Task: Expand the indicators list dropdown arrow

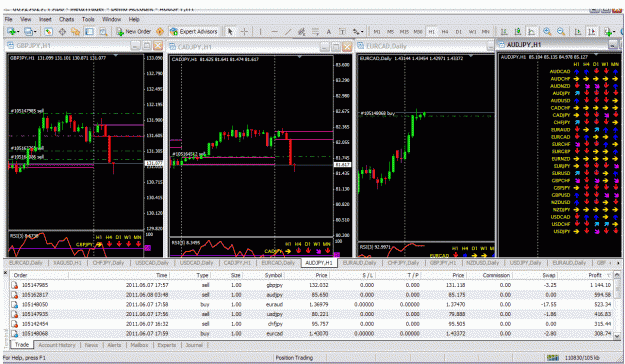Action: click(614, 31)
